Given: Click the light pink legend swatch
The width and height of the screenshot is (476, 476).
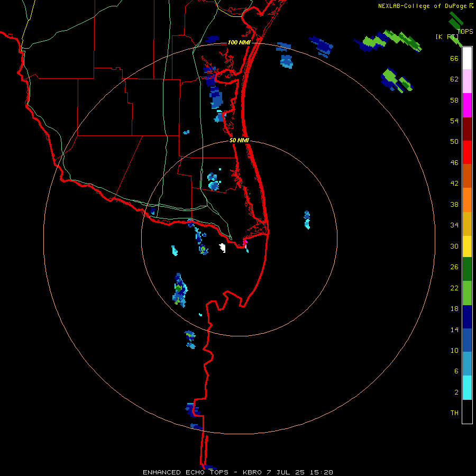Looking at the screenshot, I should point(467,81).
